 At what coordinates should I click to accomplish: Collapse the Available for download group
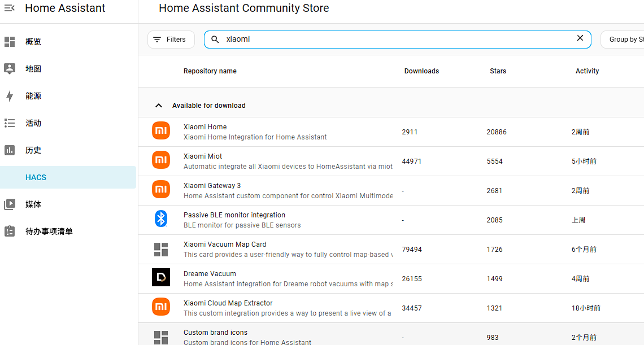[159, 106]
